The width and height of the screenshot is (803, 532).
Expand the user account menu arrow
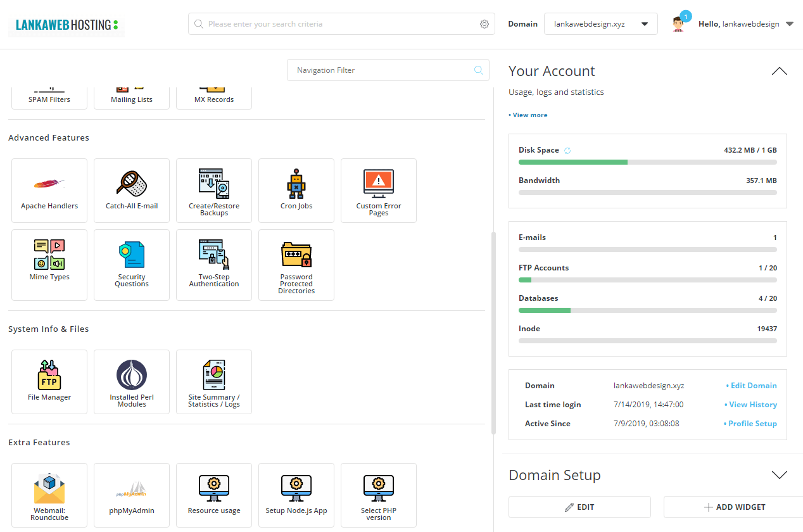click(x=790, y=24)
